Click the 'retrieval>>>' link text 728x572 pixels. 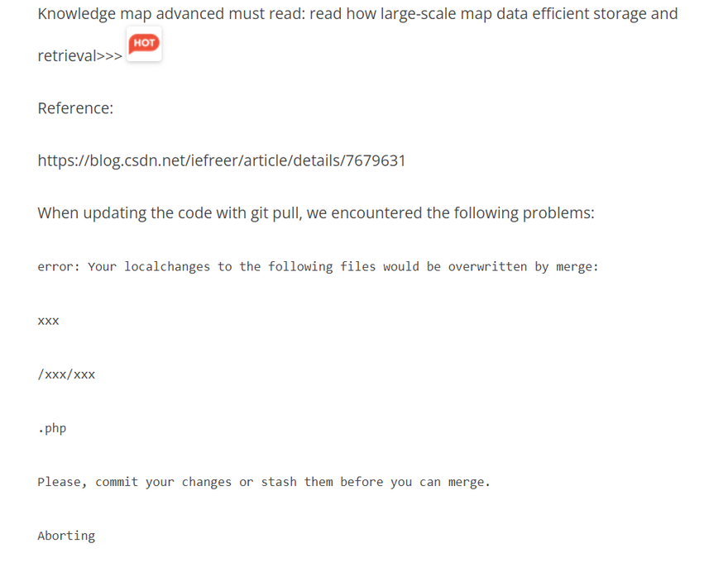[x=80, y=55]
